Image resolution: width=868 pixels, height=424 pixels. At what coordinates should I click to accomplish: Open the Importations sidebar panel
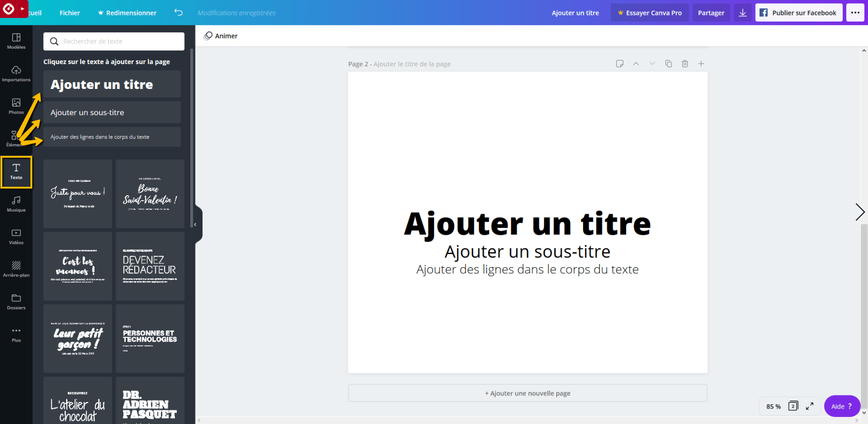[x=16, y=74]
